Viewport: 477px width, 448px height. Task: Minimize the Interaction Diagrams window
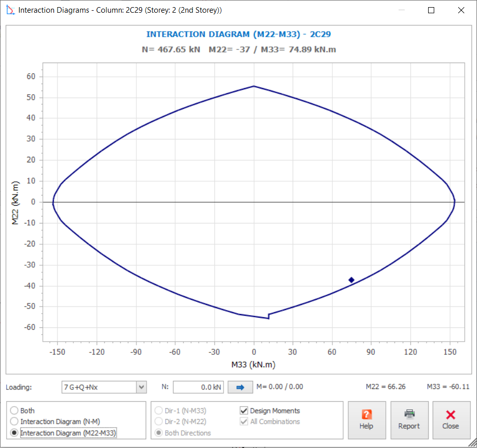click(402, 10)
